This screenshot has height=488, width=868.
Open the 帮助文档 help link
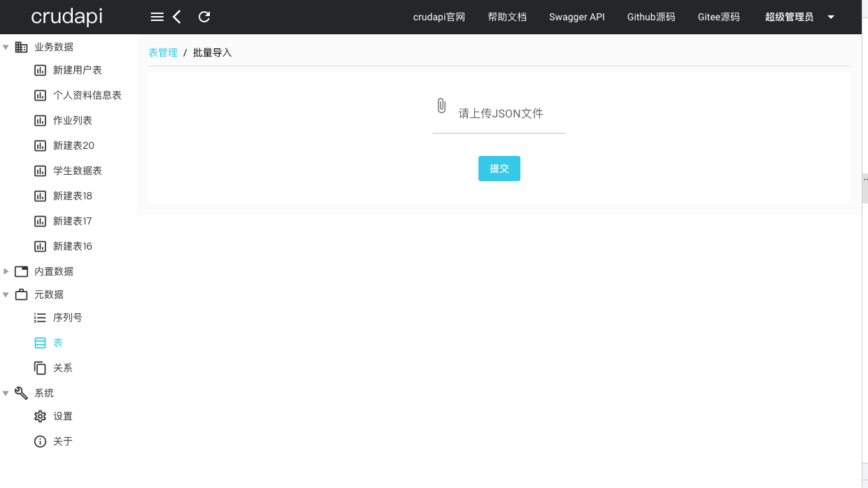507,17
